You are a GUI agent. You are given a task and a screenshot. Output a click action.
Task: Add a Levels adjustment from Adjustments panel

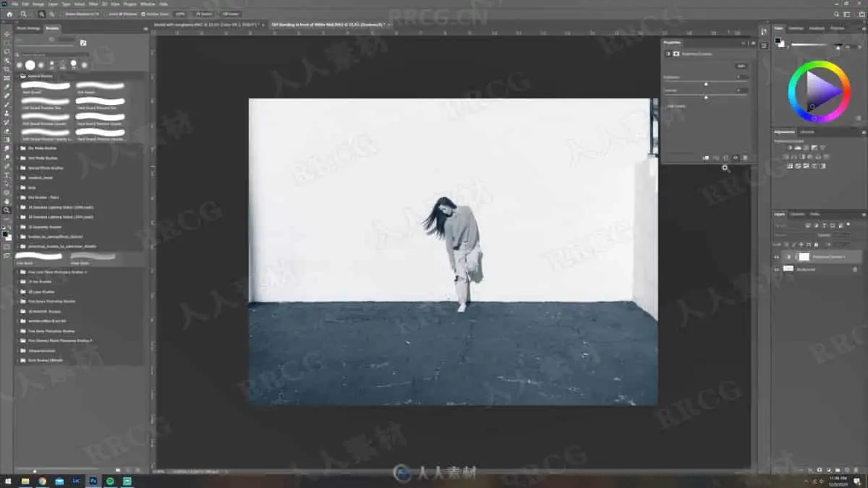click(x=798, y=147)
